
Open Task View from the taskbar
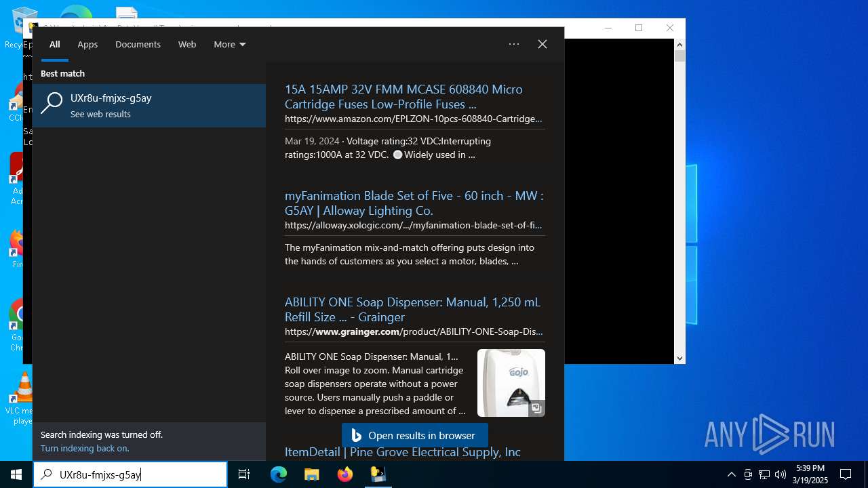pyautogui.click(x=244, y=474)
